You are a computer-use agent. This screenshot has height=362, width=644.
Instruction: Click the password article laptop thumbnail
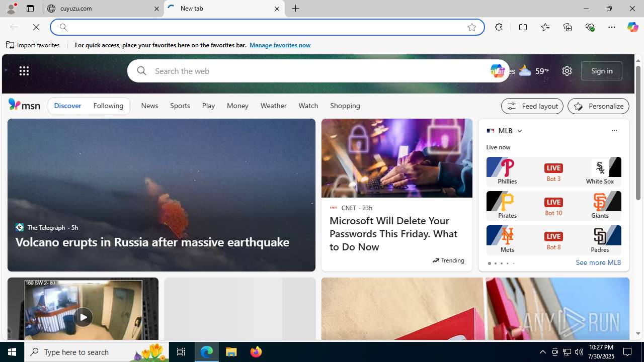point(397,158)
